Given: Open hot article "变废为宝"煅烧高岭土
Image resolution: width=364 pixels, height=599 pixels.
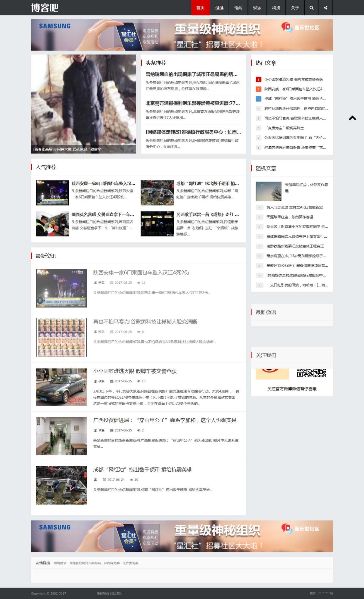Looking at the screenshot, I should [284, 128].
